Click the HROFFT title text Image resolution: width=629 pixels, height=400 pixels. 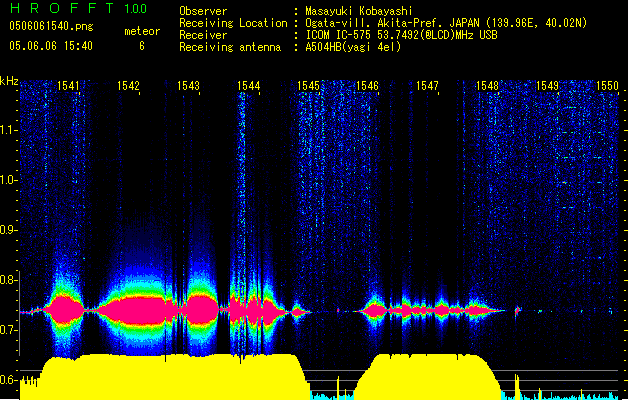pyautogui.click(x=62, y=9)
